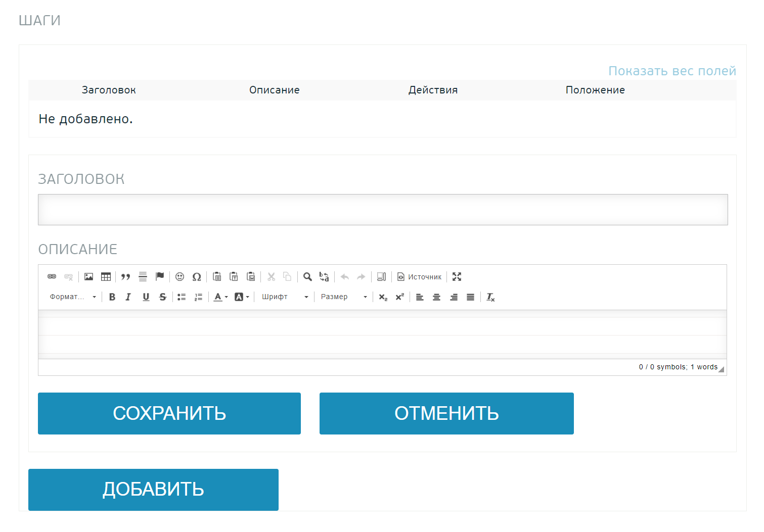Toggle bold formatting
This screenshot has height=532, width=764.
(x=112, y=297)
